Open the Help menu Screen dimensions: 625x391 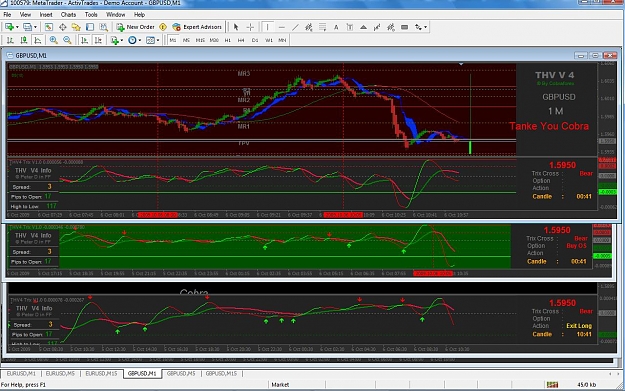139,15
